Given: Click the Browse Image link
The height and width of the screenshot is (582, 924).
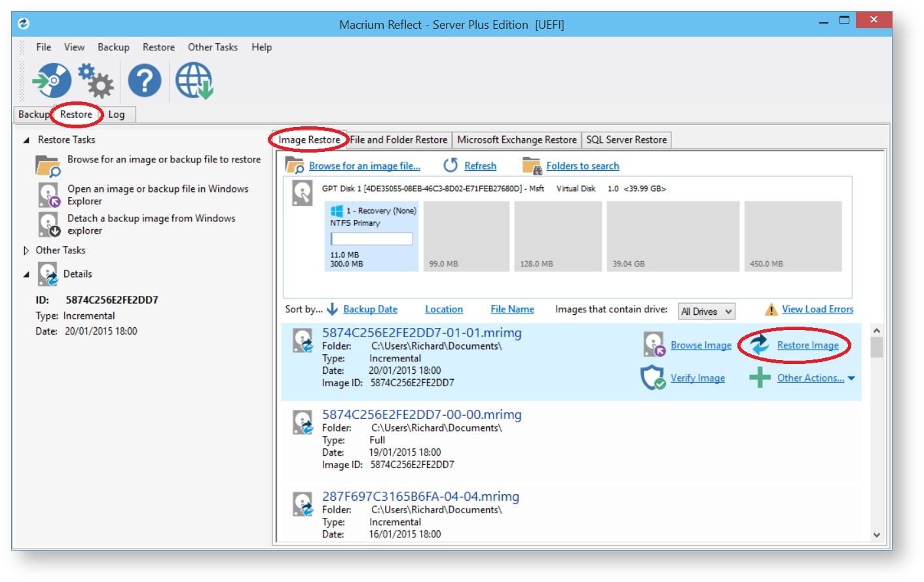Looking at the screenshot, I should point(701,345).
